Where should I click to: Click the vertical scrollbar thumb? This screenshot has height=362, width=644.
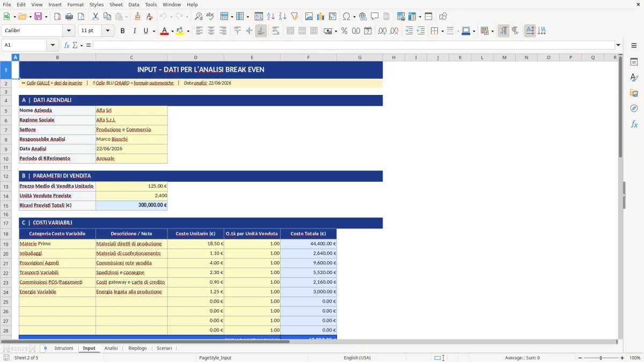[620, 107]
